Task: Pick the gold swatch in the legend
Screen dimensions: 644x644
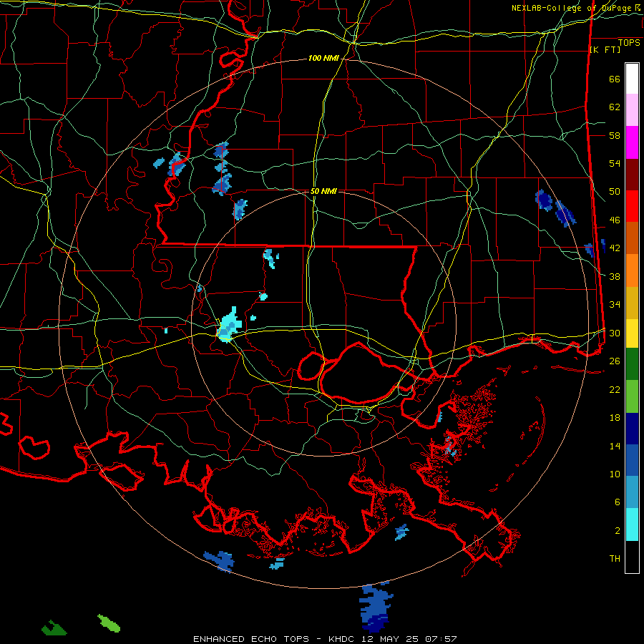Action: 632,303
